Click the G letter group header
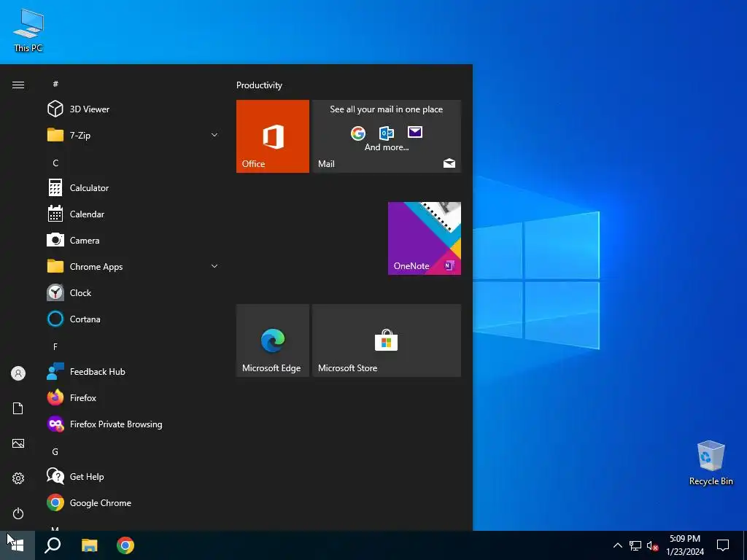This screenshot has width=747, height=560. [x=55, y=451]
